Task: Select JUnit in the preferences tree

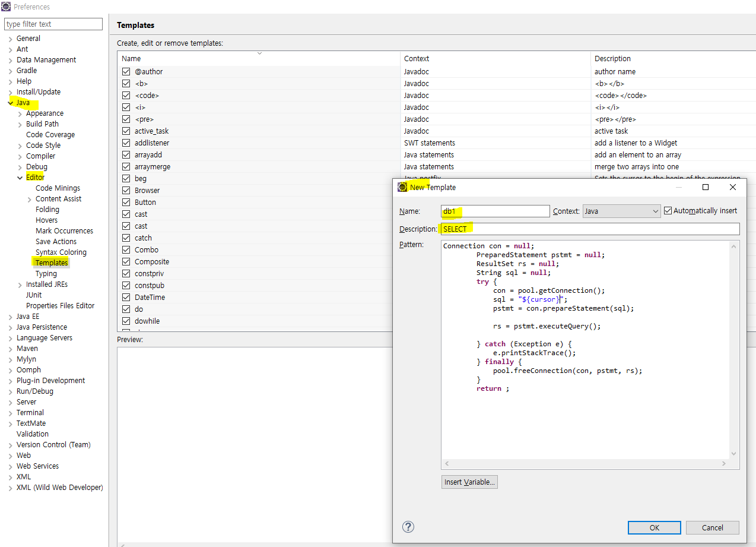Action: (x=34, y=295)
